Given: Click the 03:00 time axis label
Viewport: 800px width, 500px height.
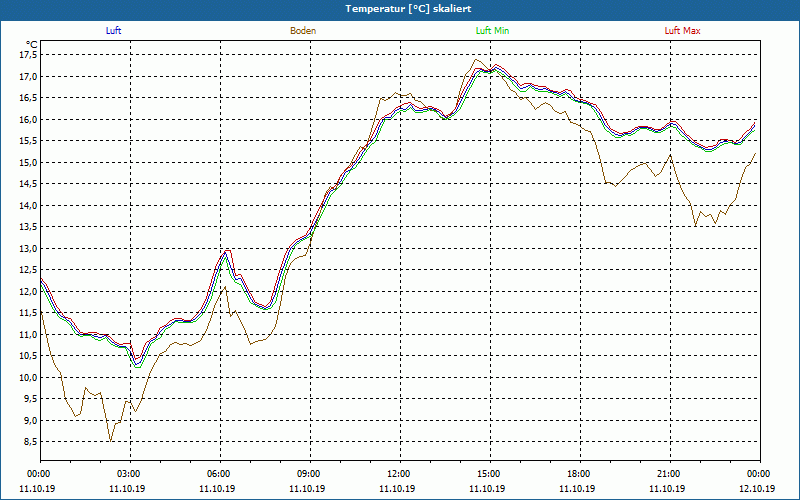Looking at the screenshot, I should 131,474.
